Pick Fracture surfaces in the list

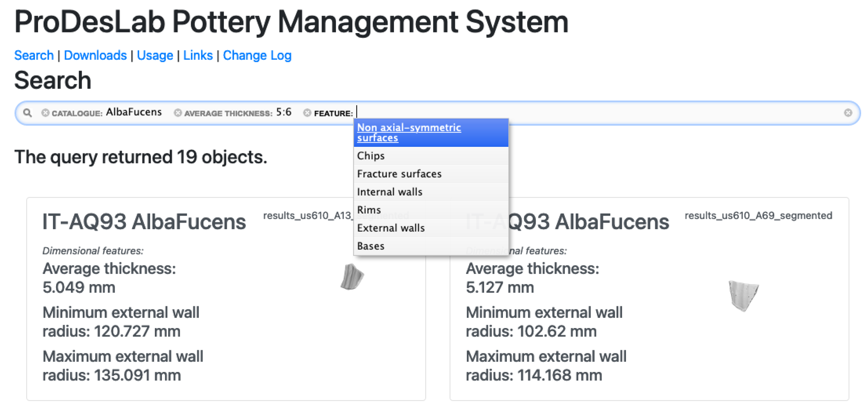click(x=399, y=174)
